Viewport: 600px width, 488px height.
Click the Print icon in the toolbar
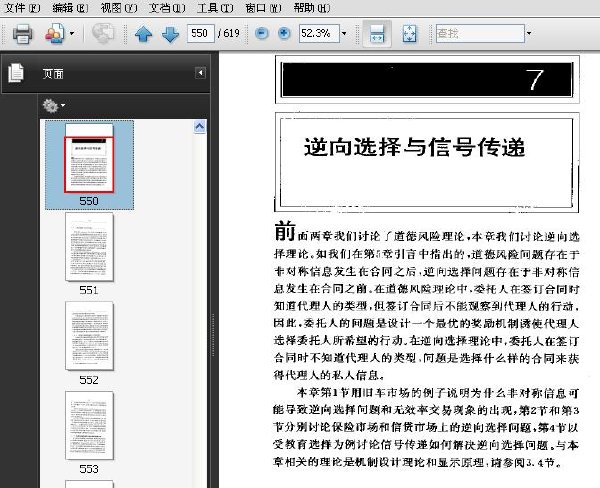point(23,34)
